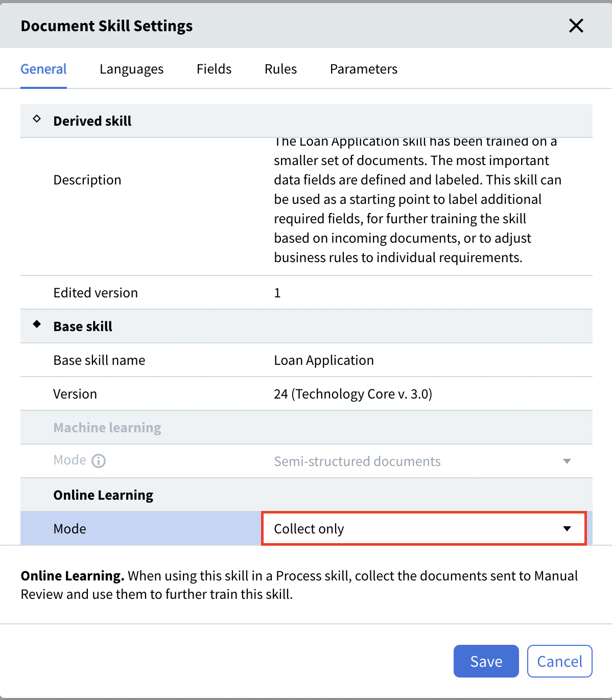
Task: Cancel the settings changes
Action: (x=560, y=661)
